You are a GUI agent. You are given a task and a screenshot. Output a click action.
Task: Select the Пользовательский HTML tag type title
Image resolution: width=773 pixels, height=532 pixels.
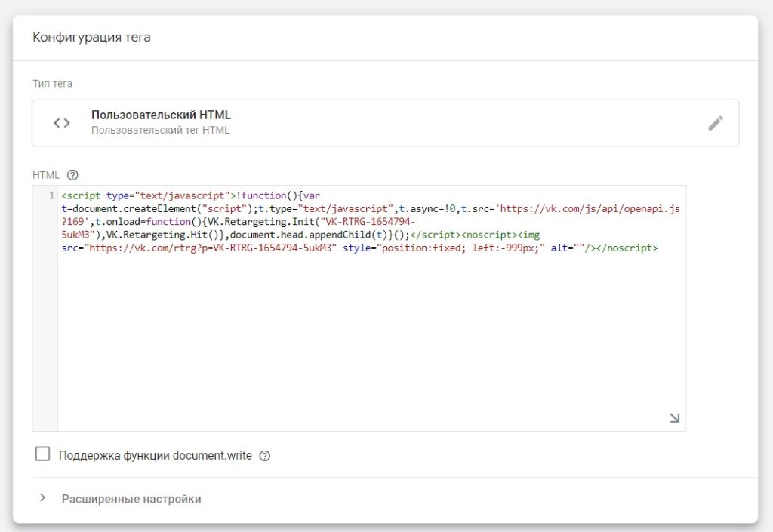pos(161,115)
